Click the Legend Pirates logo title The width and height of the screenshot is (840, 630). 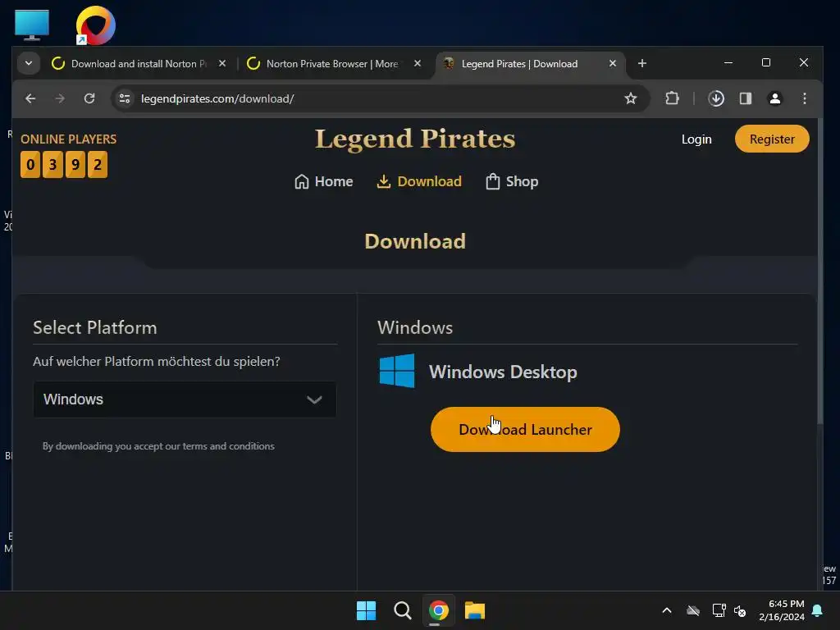pyautogui.click(x=415, y=139)
